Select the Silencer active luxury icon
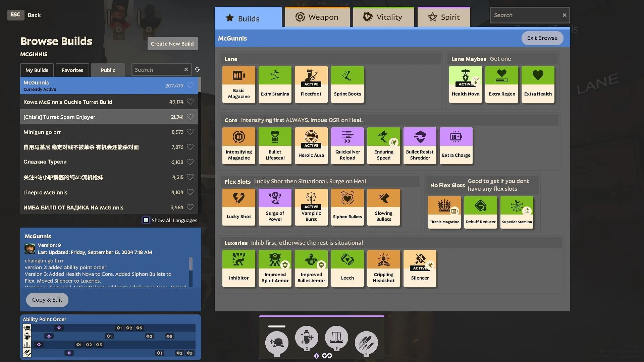The height and width of the screenshot is (362, 644). point(419,268)
